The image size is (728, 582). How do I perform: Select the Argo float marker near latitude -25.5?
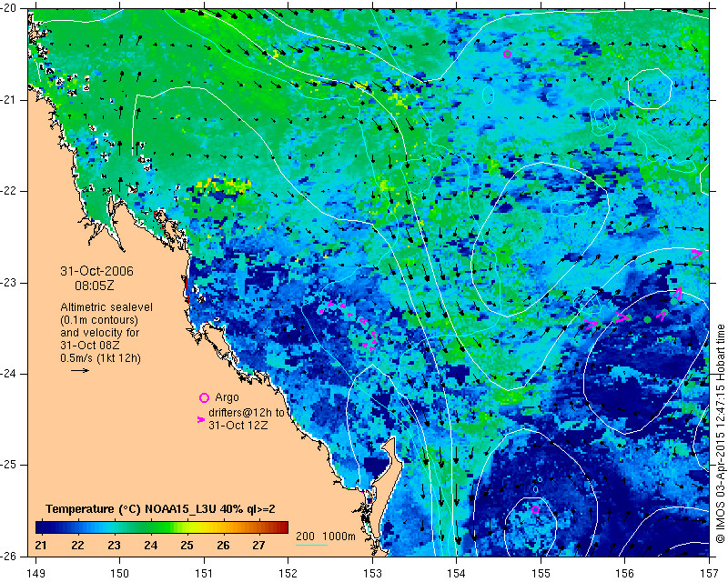[x=535, y=509]
